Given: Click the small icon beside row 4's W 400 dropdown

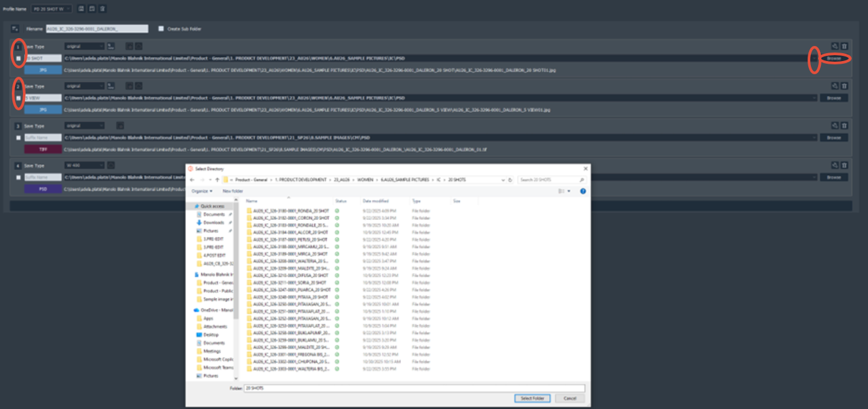Looking at the screenshot, I should 111,165.
